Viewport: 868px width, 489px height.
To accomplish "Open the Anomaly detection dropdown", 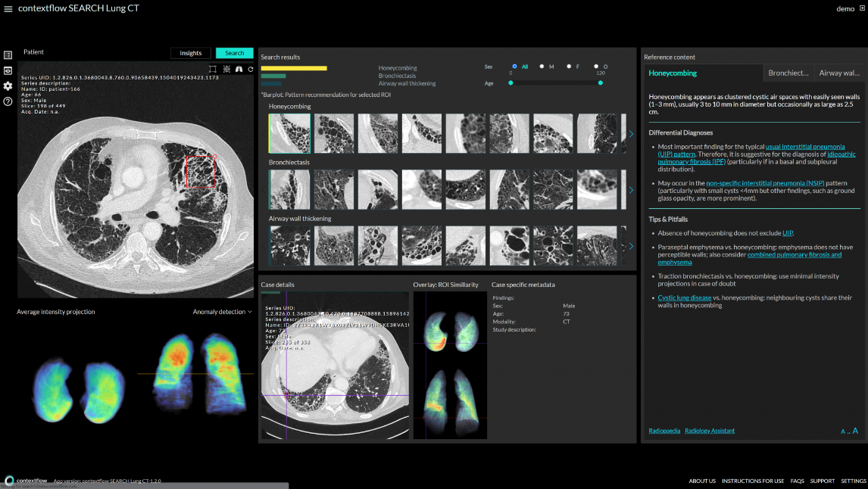I will (223, 312).
